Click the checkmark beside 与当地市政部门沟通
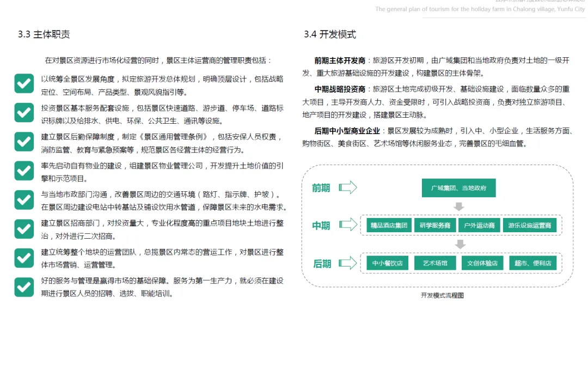 tap(24, 199)
